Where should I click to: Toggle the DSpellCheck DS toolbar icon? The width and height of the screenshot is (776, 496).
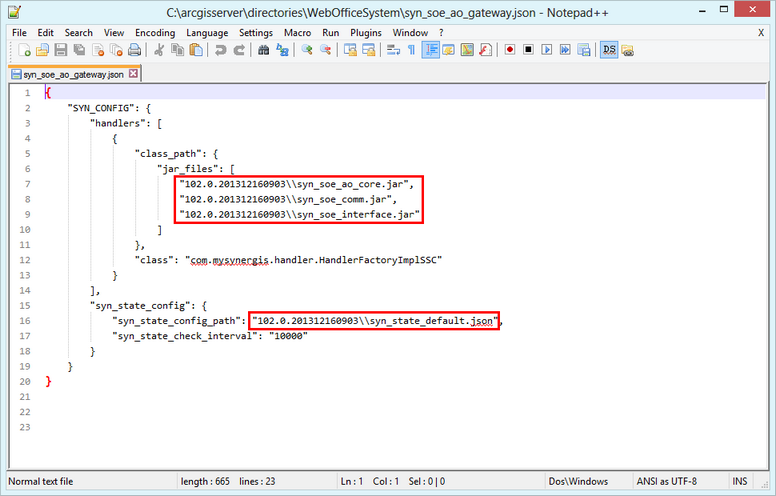(x=609, y=50)
